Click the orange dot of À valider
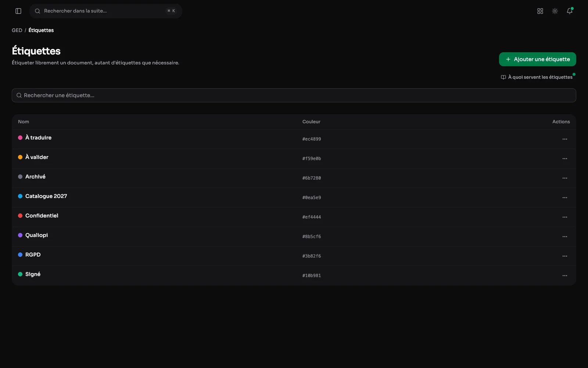 [x=20, y=157]
